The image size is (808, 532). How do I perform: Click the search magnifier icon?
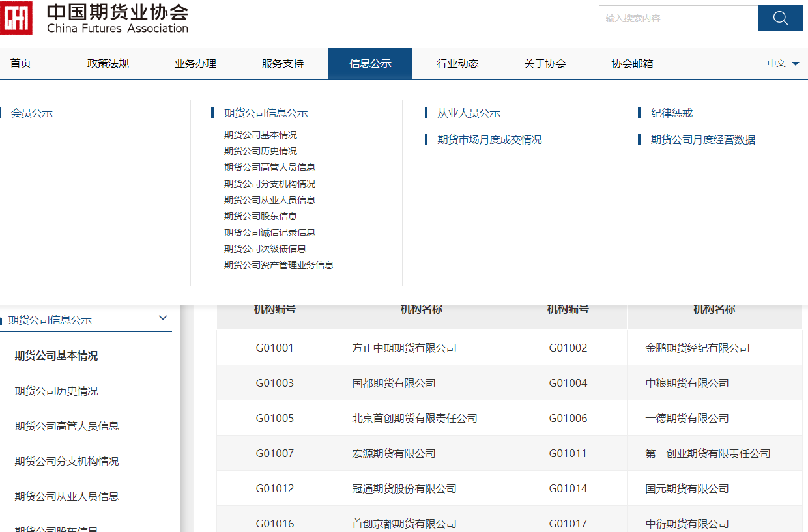click(780, 18)
